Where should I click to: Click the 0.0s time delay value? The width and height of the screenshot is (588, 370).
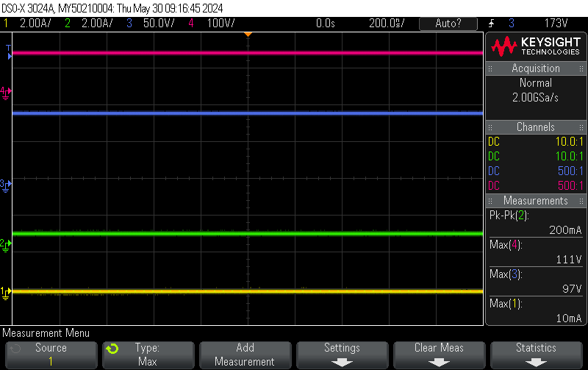pyautogui.click(x=325, y=24)
